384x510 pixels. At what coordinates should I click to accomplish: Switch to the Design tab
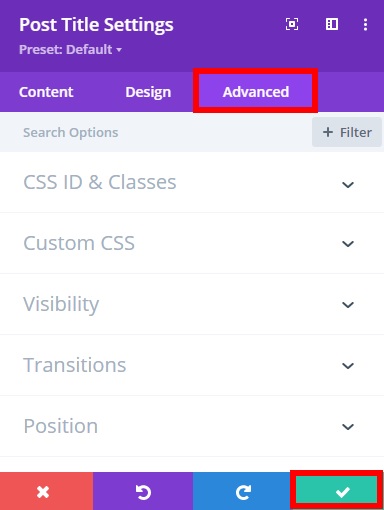click(148, 92)
